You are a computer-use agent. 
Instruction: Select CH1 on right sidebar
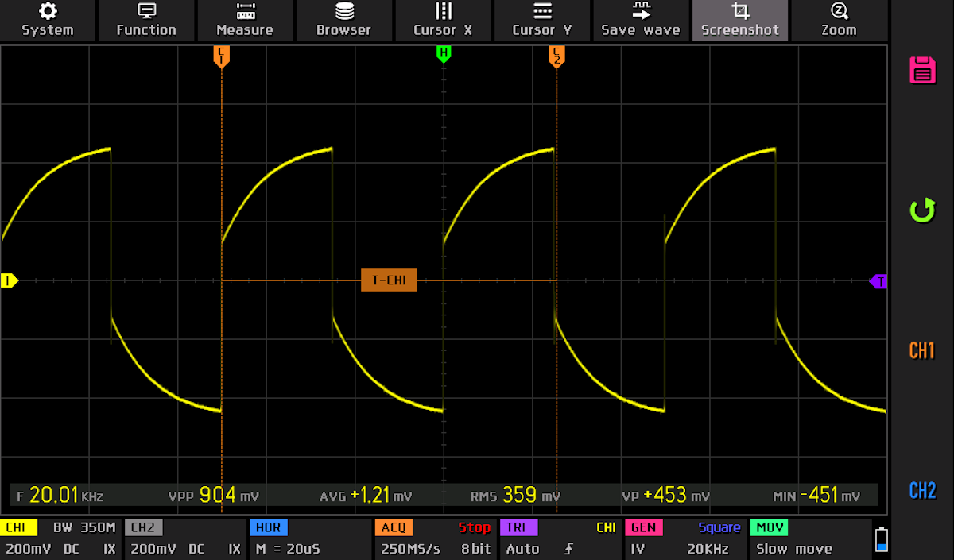click(922, 350)
